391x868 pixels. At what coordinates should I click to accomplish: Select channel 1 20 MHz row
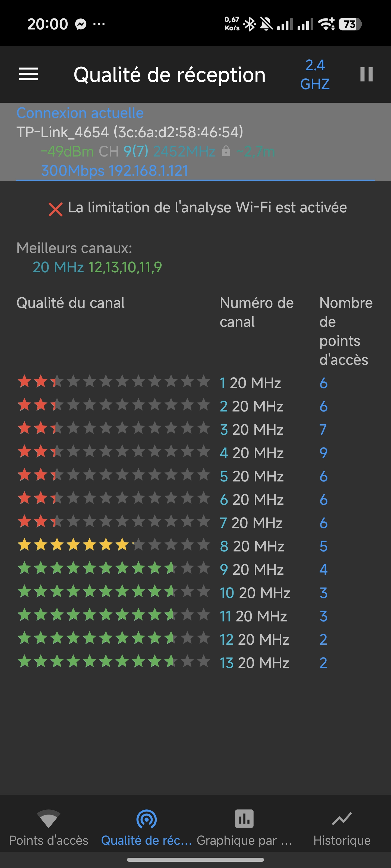point(250,383)
